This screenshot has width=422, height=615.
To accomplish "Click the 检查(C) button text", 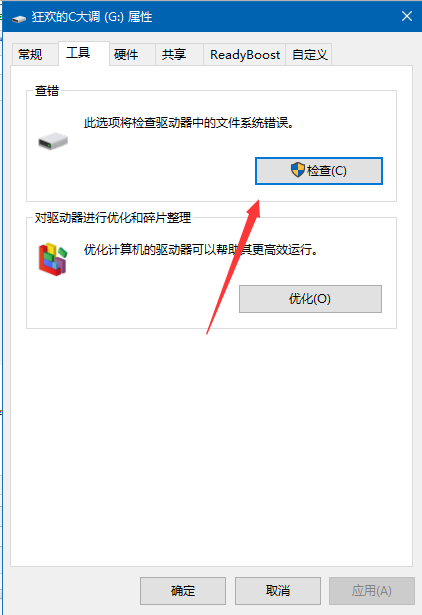I will 327,171.
